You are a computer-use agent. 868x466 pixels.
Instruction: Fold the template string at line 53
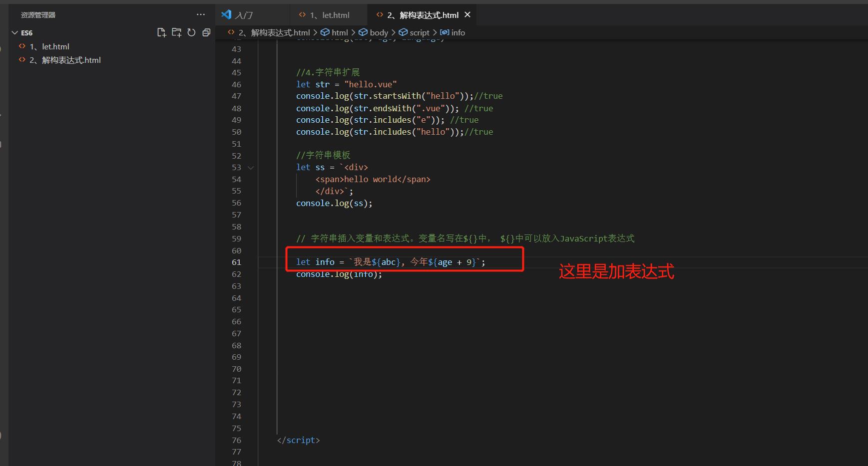point(251,168)
